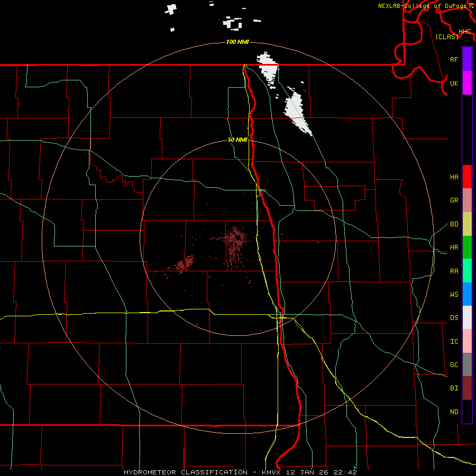Click the 'IC' legend label
The width and height of the screenshot is (476, 476).
pos(454,342)
